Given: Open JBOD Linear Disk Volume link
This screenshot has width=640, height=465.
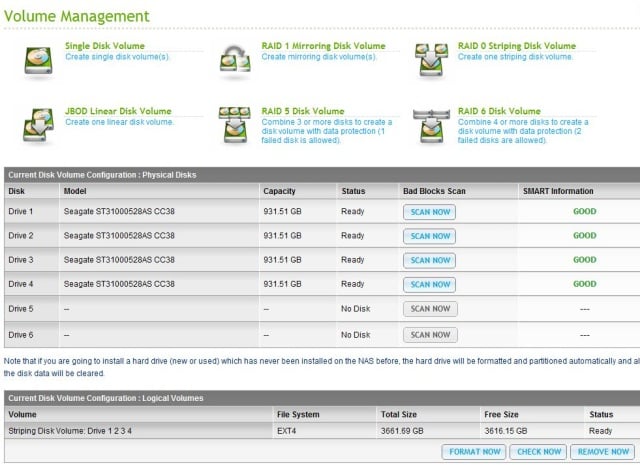Looking at the screenshot, I should click(118, 111).
